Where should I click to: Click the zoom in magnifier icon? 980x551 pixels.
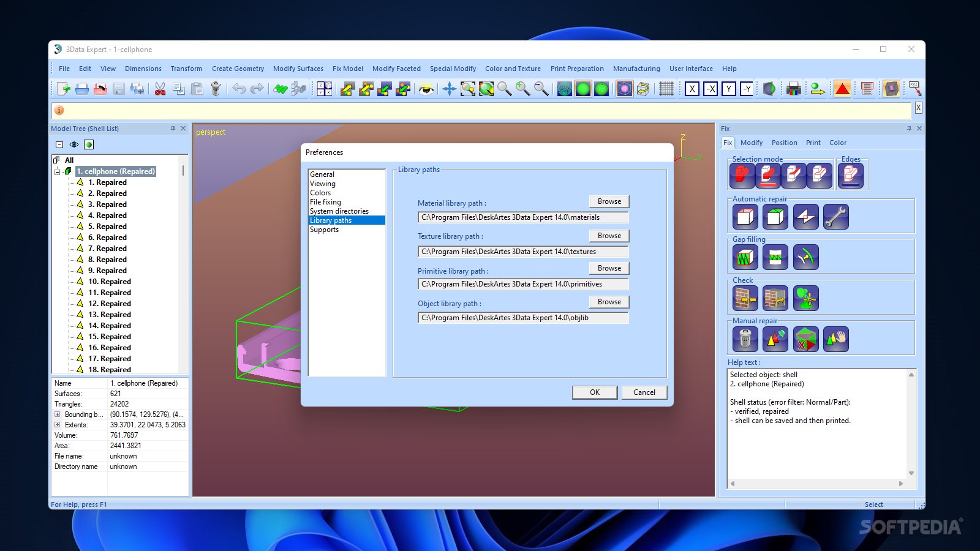coord(522,89)
